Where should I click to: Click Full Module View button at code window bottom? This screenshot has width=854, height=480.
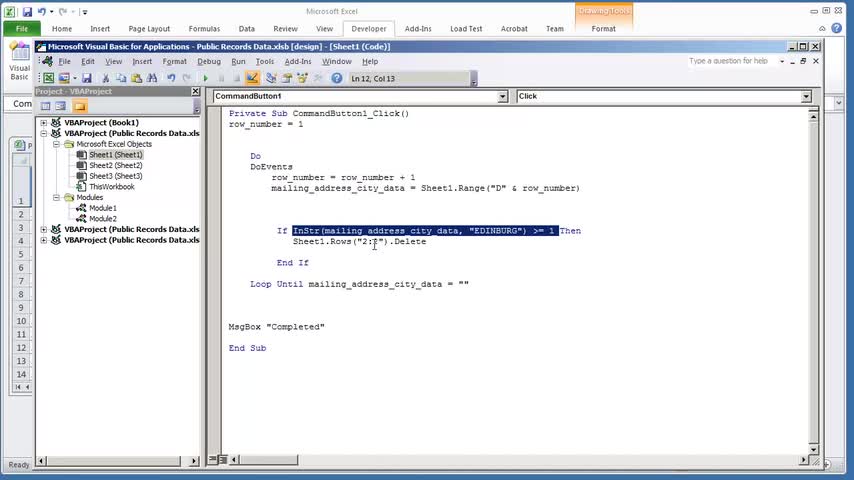click(x=223, y=460)
